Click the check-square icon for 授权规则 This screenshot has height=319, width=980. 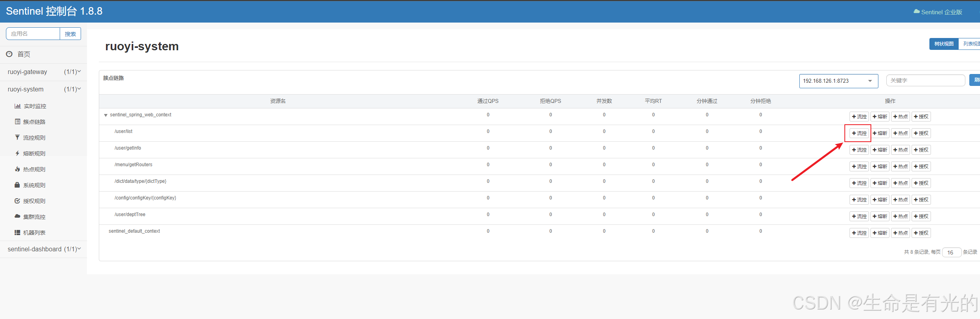pyautogui.click(x=17, y=201)
